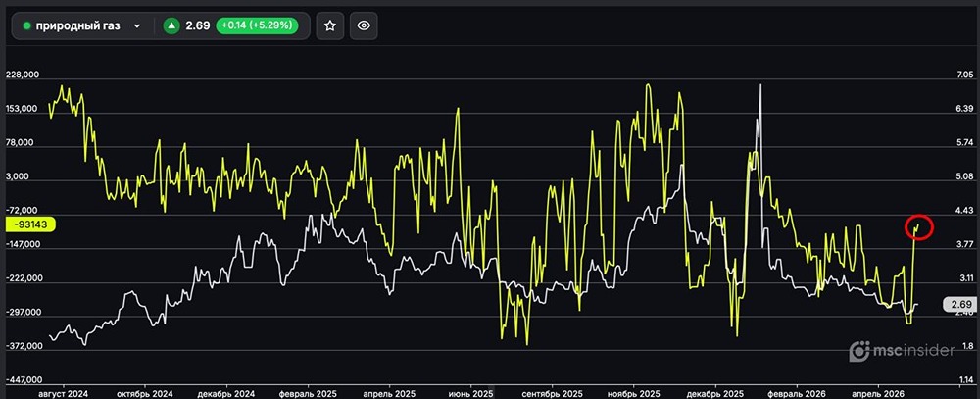
Task: Click the август 2024 date label
Action: [62, 392]
